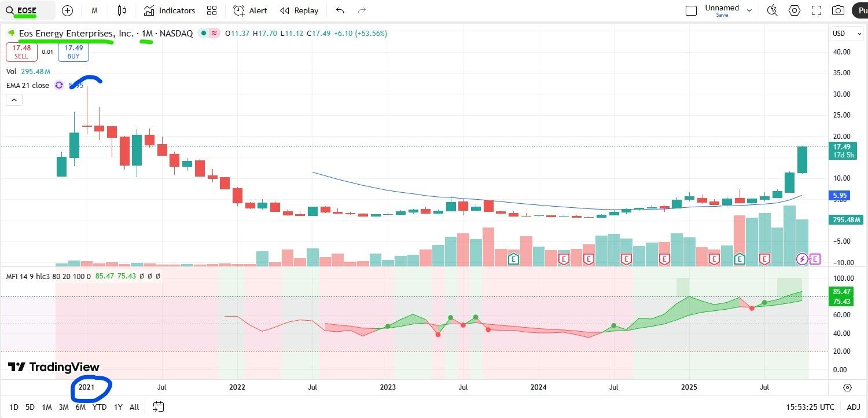Click the 2022 time axis label
868x418 pixels.
tap(237, 387)
